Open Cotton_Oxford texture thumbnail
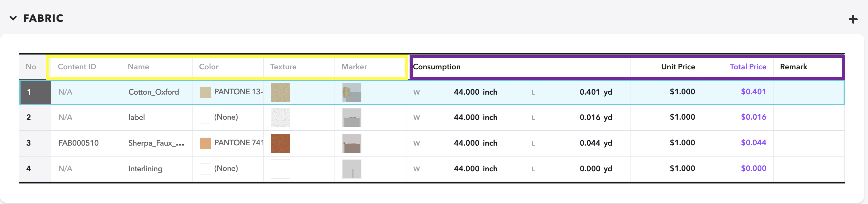 point(280,92)
